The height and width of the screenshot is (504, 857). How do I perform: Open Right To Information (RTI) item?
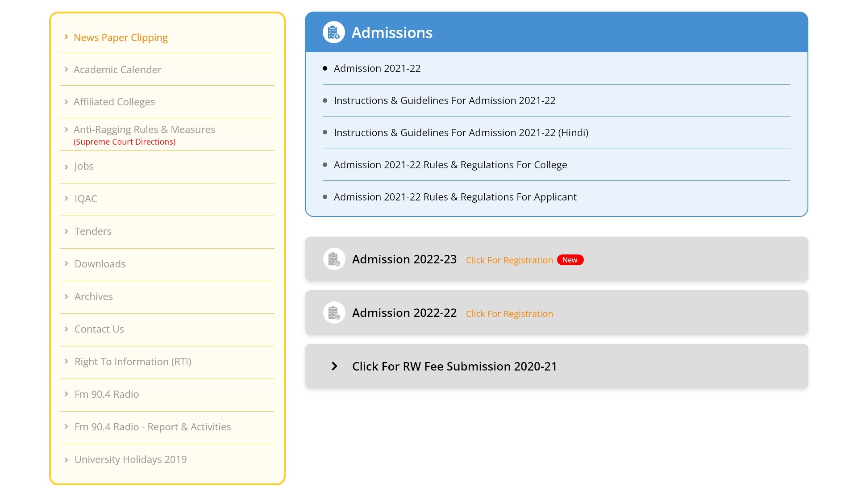coord(133,362)
